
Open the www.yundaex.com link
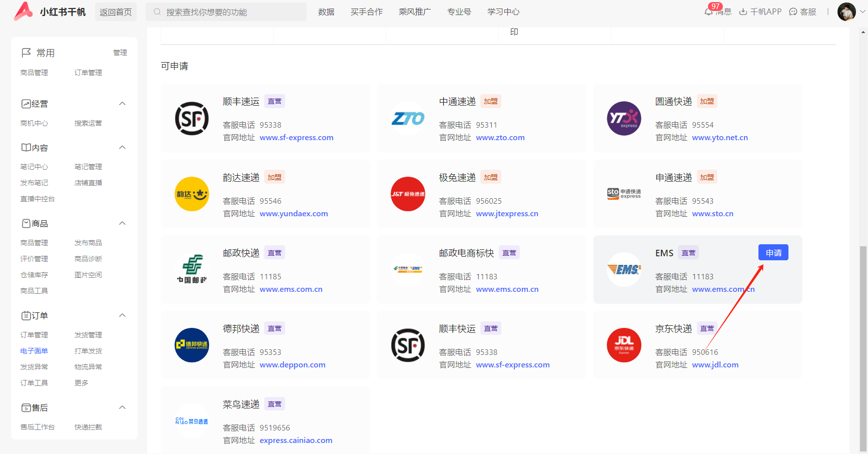(294, 214)
